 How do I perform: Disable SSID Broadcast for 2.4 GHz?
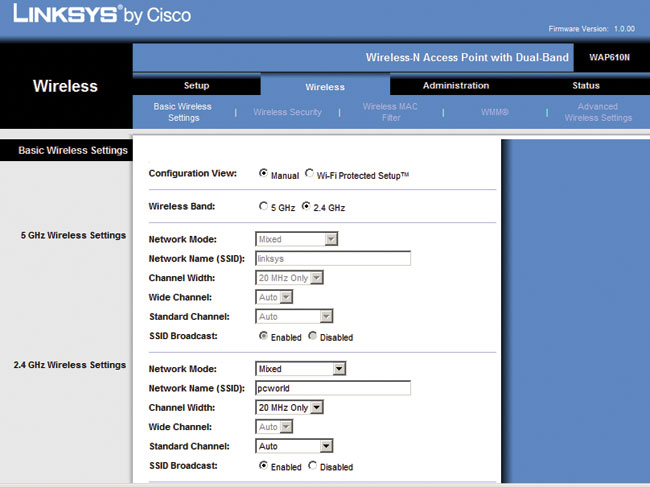(313, 465)
